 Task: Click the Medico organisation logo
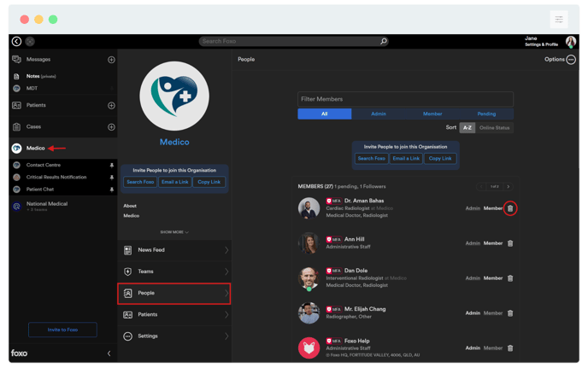174,96
